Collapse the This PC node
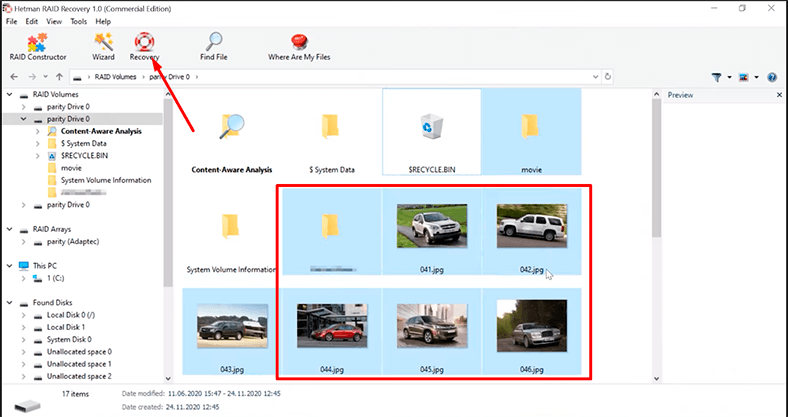The height and width of the screenshot is (417, 788). point(10,266)
